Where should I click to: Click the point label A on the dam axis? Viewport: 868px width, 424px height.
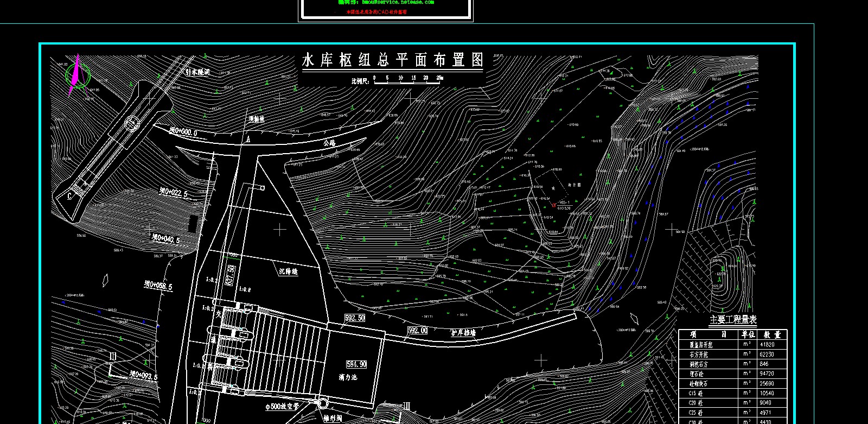coord(248,140)
